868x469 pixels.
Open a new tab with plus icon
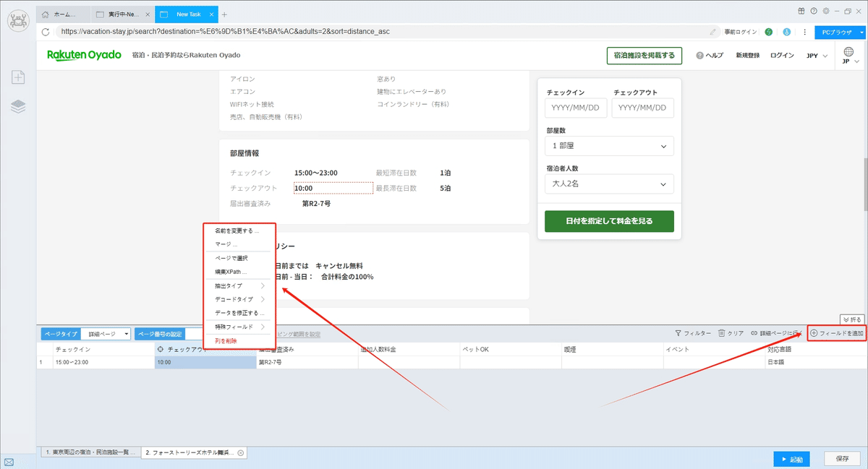[224, 14]
